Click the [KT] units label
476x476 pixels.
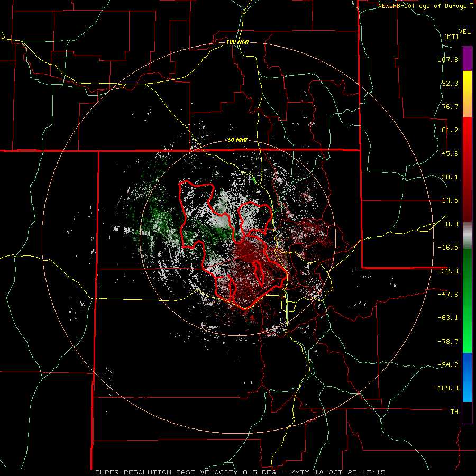tap(452, 36)
